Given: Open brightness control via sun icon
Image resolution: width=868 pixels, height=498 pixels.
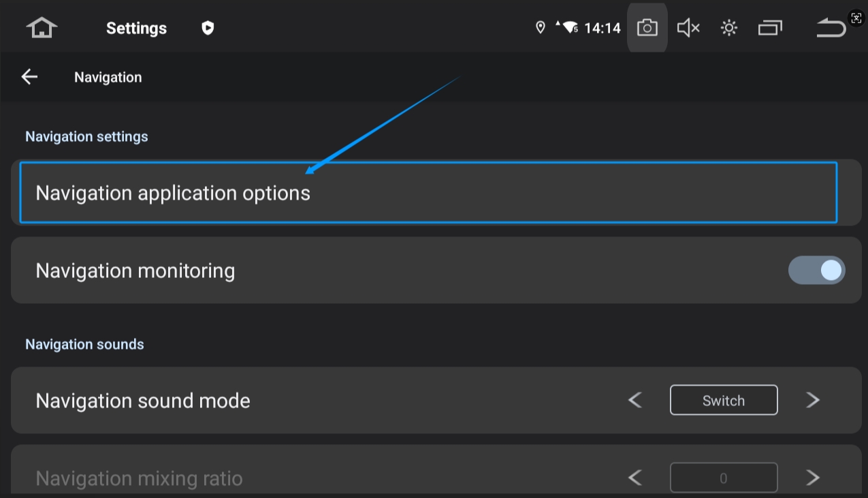Looking at the screenshot, I should [728, 28].
